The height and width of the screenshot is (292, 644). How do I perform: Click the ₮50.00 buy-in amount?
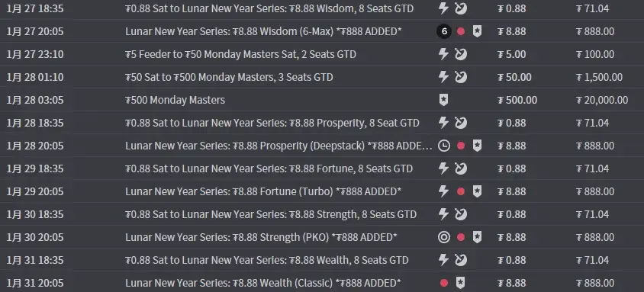[x=514, y=77]
